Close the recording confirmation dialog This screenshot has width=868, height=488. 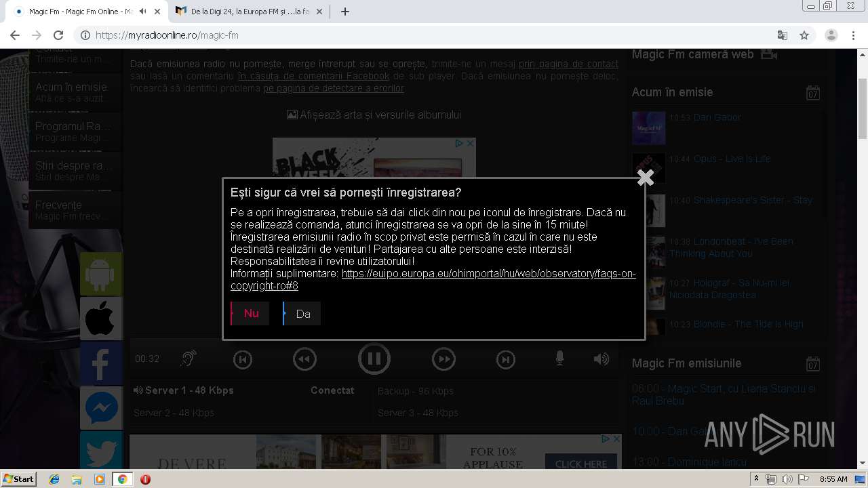pyautogui.click(x=646, y=178)
